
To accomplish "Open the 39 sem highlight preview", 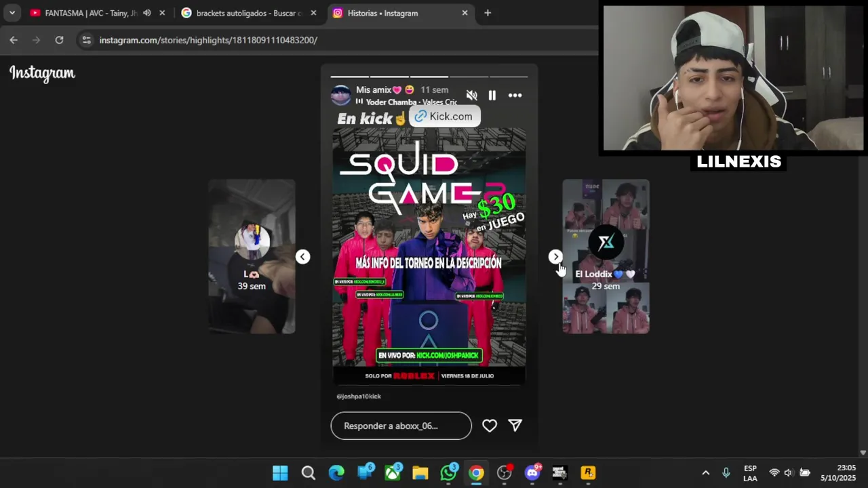I will tap(252, 256).
